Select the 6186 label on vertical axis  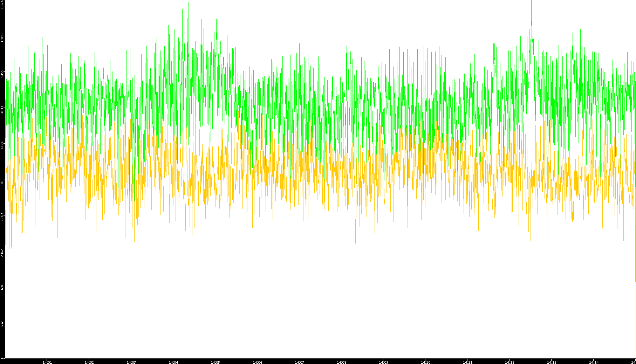2,37
